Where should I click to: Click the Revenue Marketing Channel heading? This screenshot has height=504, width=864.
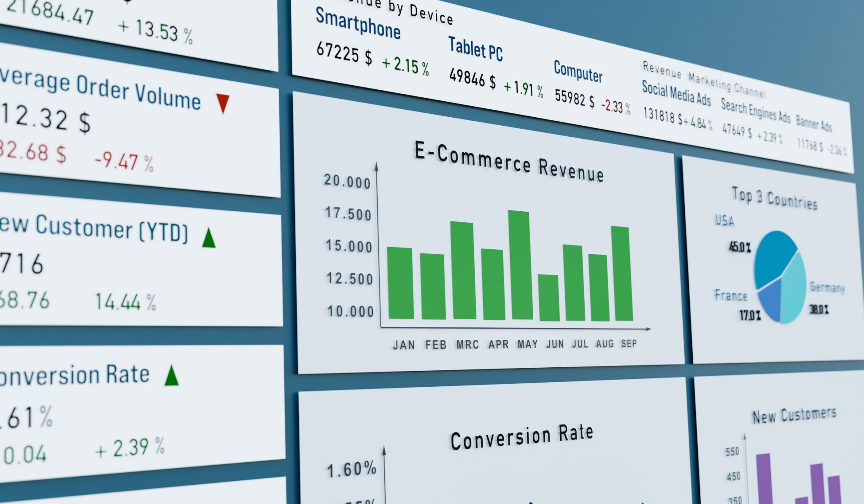[704, 79]
